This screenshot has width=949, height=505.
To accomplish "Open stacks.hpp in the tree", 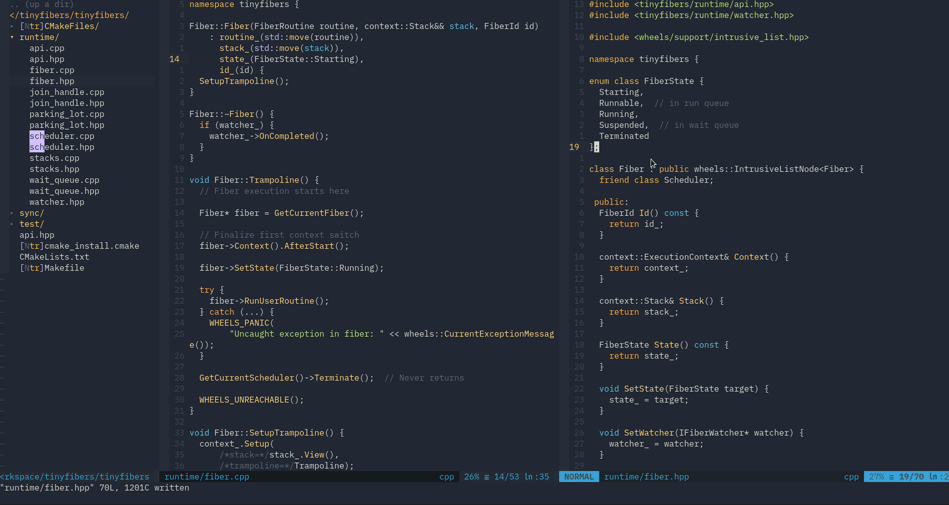I will tap(54, 169).
